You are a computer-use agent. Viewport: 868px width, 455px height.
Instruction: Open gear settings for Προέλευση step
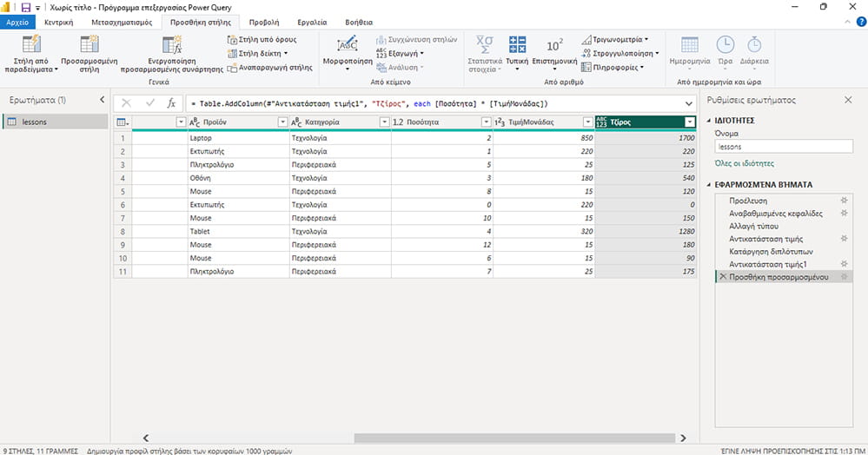coord(844,201)
